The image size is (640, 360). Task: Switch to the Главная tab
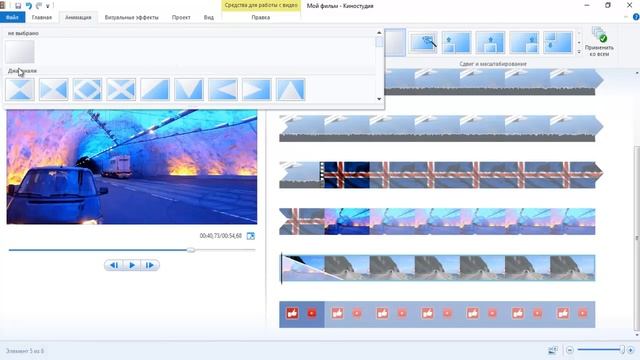click(x=42, y=18)
